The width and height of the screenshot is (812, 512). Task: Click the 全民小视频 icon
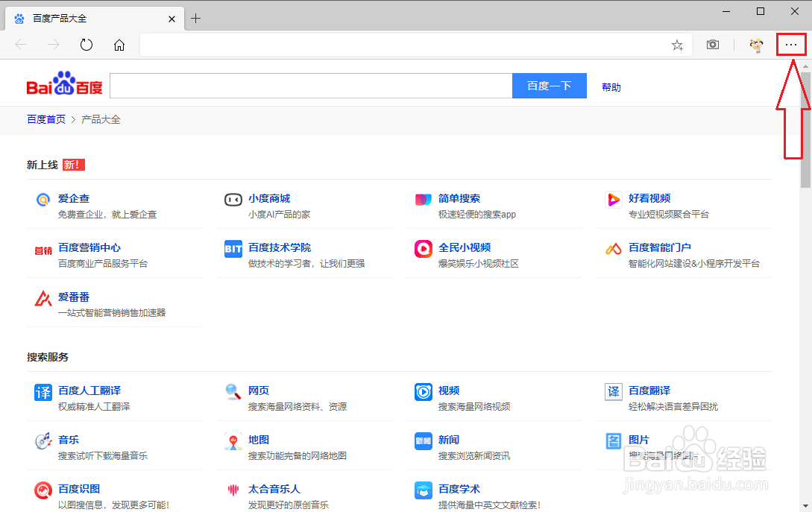point(423,249)
